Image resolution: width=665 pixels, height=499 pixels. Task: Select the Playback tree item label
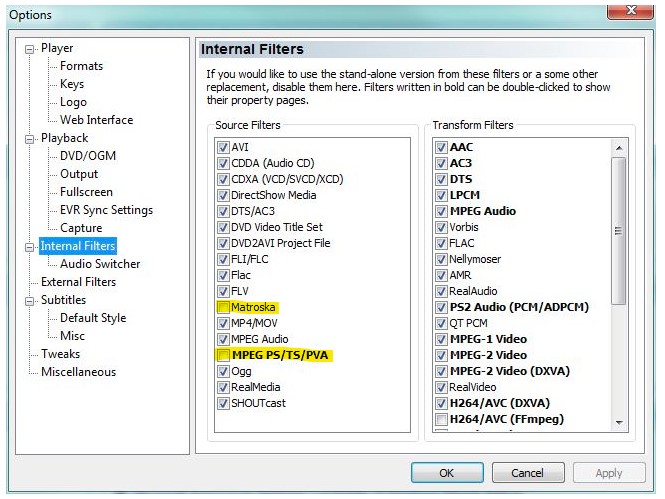pyautogui.click(x=64, y=138)
